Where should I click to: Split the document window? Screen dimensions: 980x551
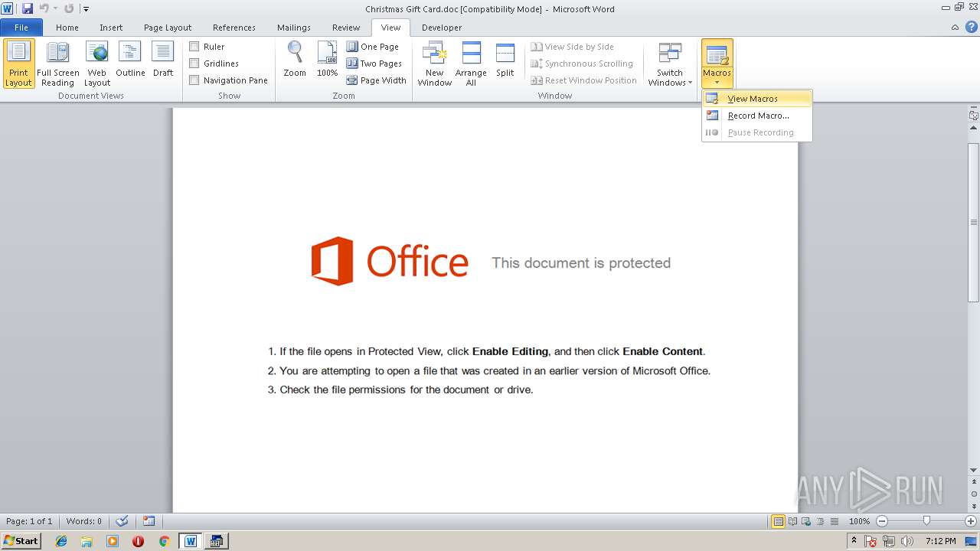(x=505, y=60)
